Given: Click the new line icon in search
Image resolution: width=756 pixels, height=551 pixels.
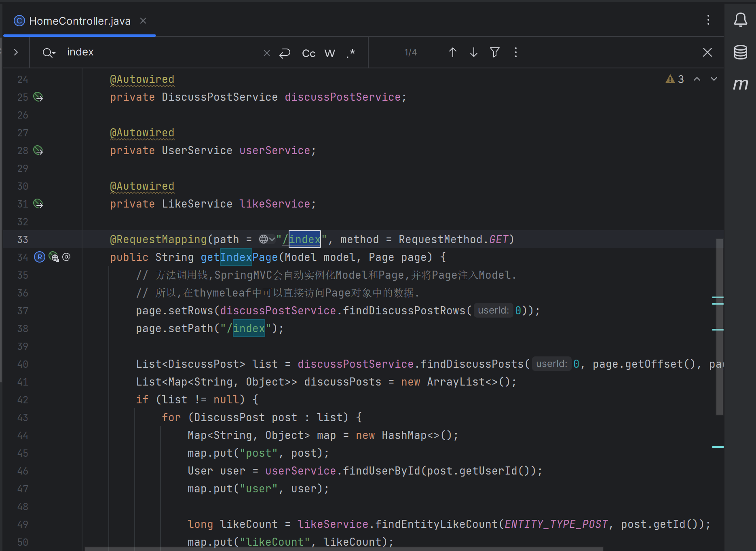Looking at the screenshot, I should click(x=285, y=53).
